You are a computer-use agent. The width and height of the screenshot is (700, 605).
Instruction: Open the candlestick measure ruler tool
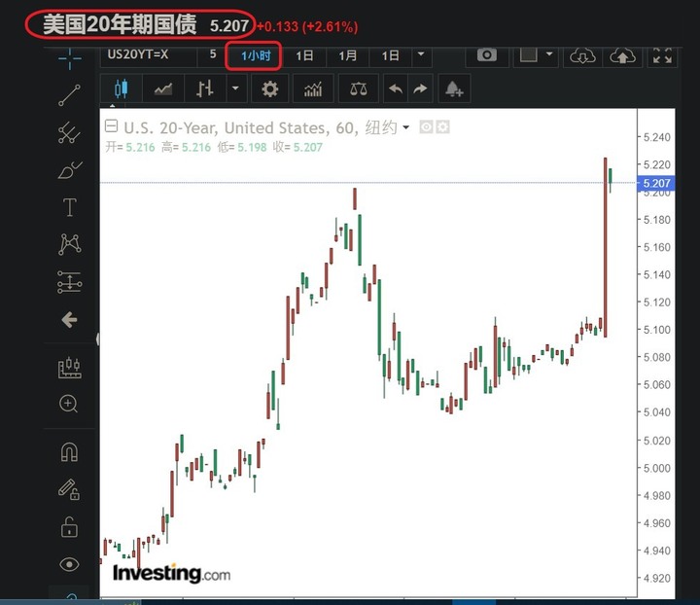click(70, 368)
